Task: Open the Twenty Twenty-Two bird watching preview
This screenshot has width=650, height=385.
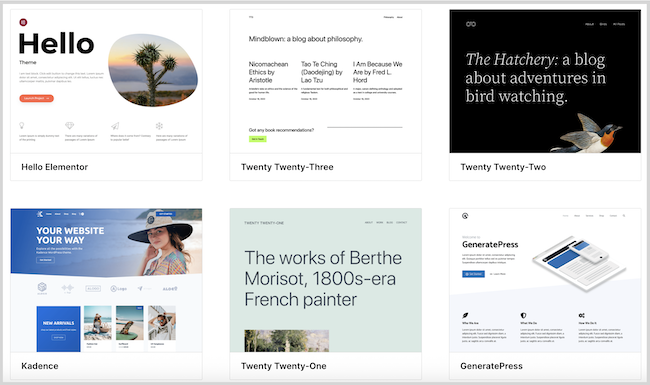Action: pyautogui.click(x=545, y=81)
